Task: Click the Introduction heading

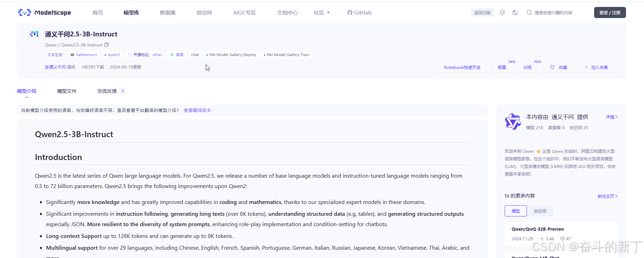Action: click(59, 157)
